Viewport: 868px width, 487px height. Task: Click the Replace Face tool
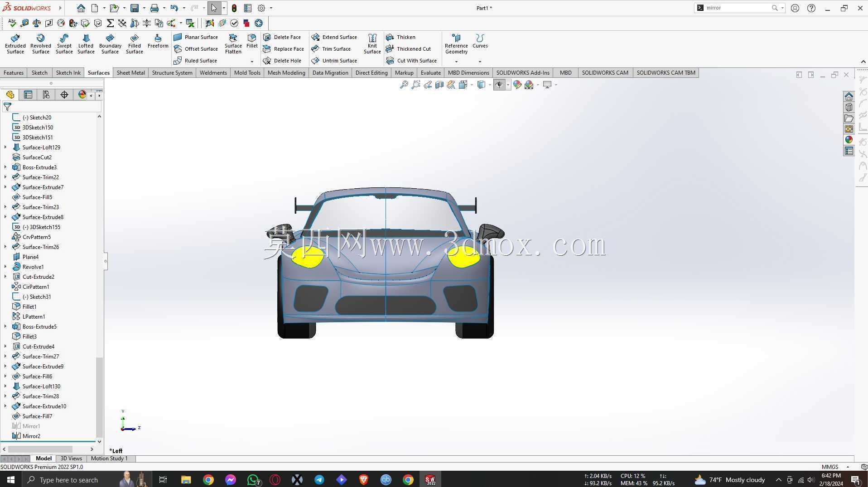tap(284, 49)
